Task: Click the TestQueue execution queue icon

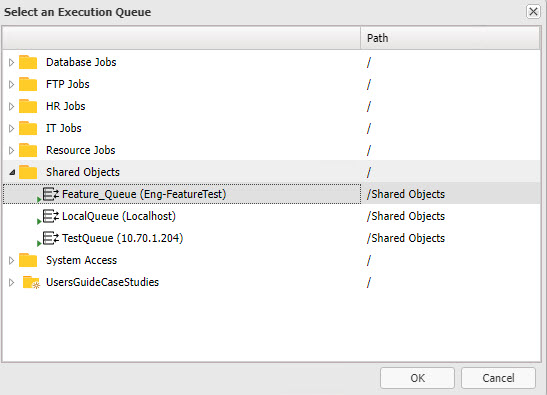Action: pyautogui.click(x=48, y=239)
